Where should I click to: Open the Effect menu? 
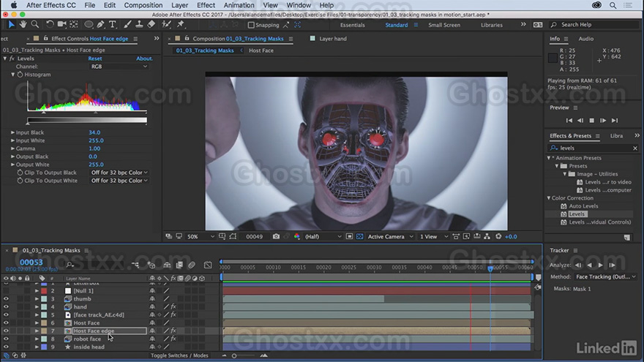click(x=206, y=5)
